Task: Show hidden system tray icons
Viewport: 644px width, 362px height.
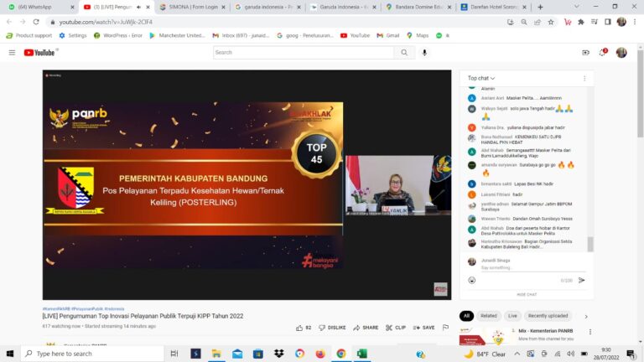Action: [x=517, y=354]
